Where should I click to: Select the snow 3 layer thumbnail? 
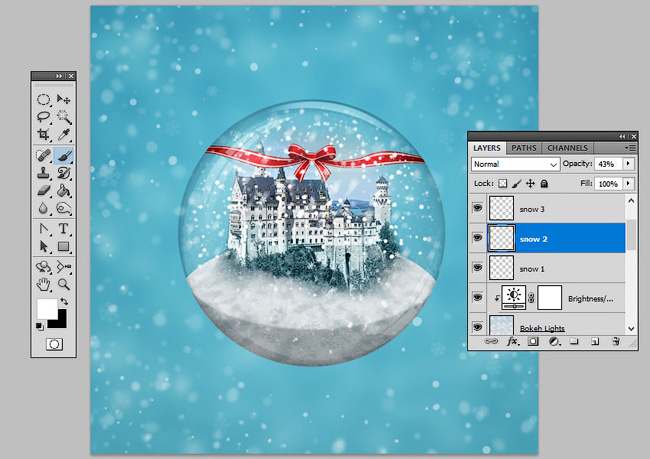point(502,208)
